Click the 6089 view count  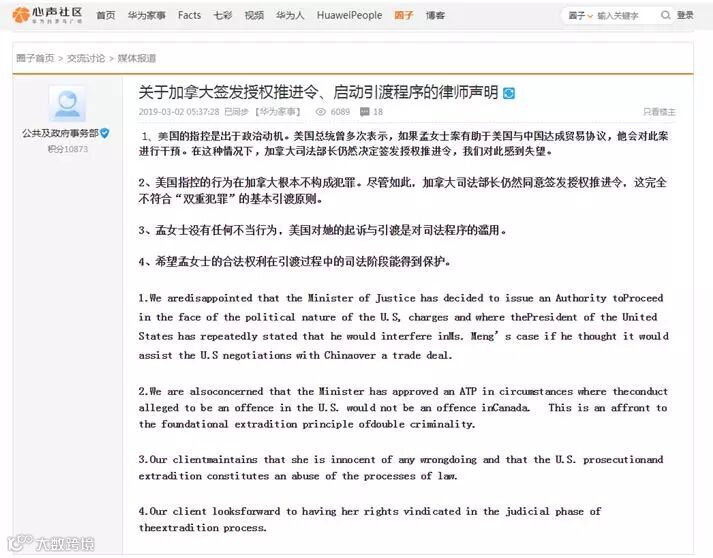point(340,112)
